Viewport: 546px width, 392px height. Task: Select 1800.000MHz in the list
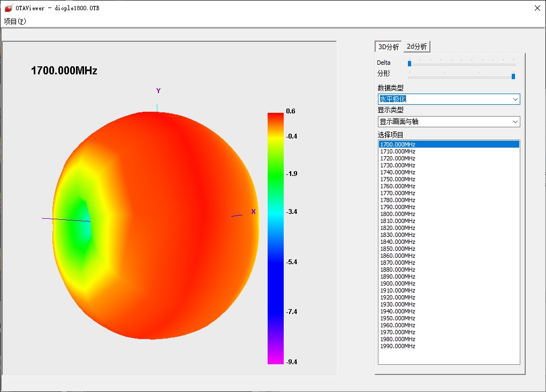tap(449, 214)
